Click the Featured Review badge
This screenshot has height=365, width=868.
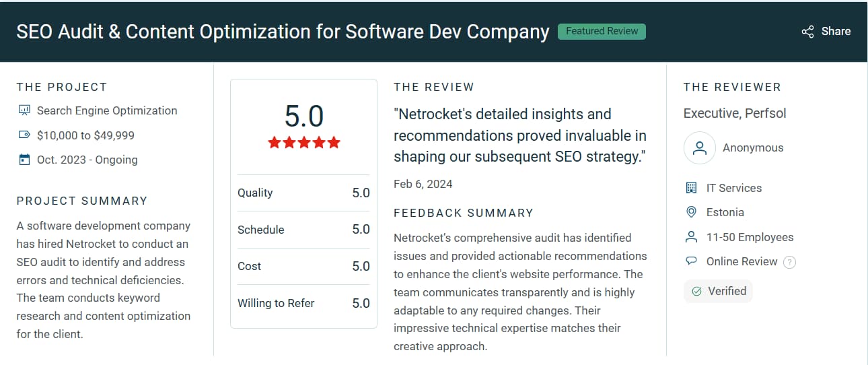point(602,31)
